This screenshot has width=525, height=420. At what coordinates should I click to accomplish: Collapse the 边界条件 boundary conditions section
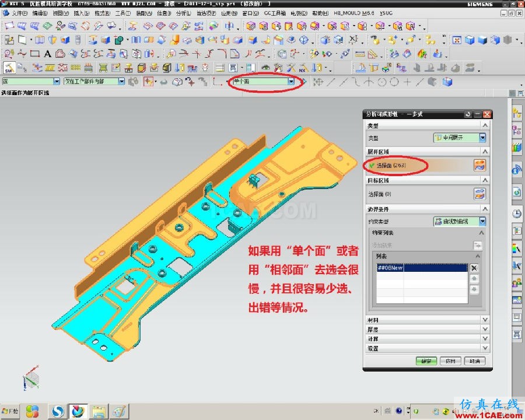485,209
